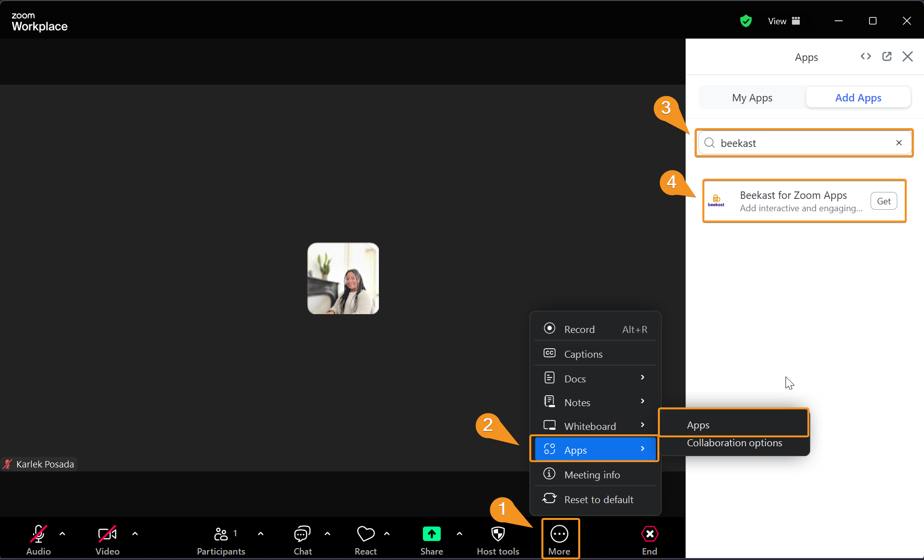Close the Zoom window
Viewport: 924px width, 560px height.
[907, 21]
